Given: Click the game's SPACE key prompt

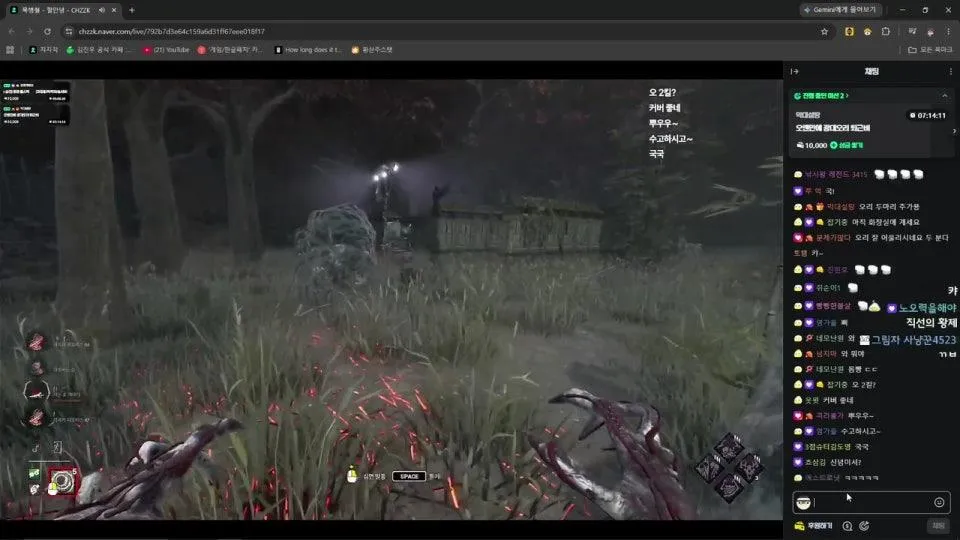Looking at the screenshot, I should (x=409, y=476).
